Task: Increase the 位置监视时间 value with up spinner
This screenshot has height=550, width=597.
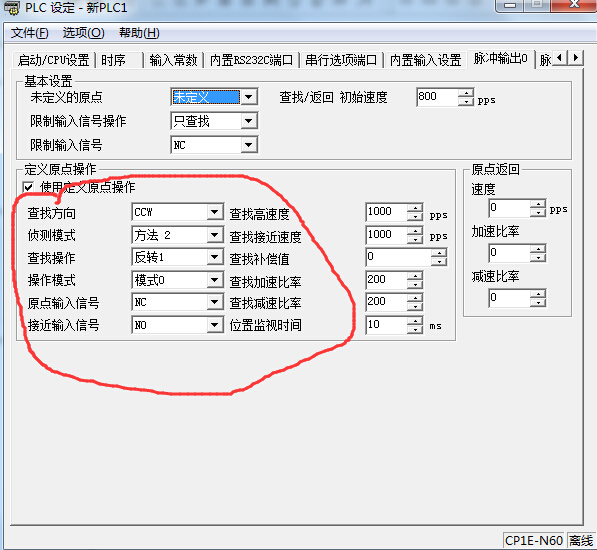Action: pyautogui.click(x=415, y=321)
